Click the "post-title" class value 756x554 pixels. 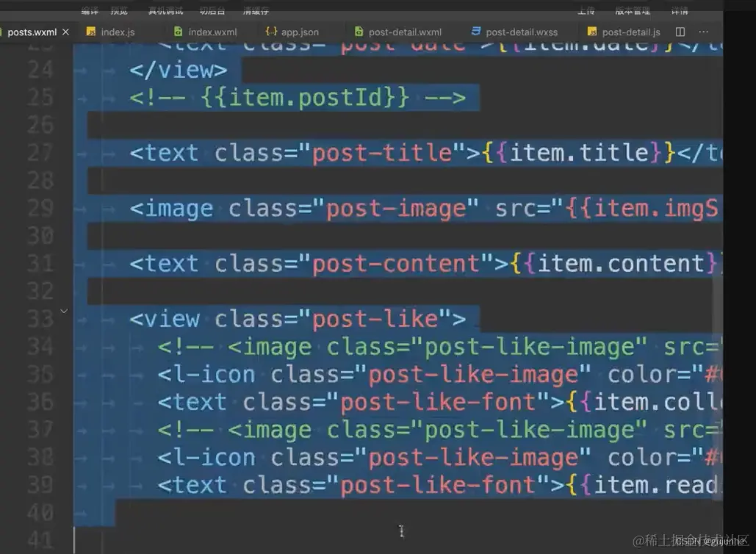(x=382, y=154)
